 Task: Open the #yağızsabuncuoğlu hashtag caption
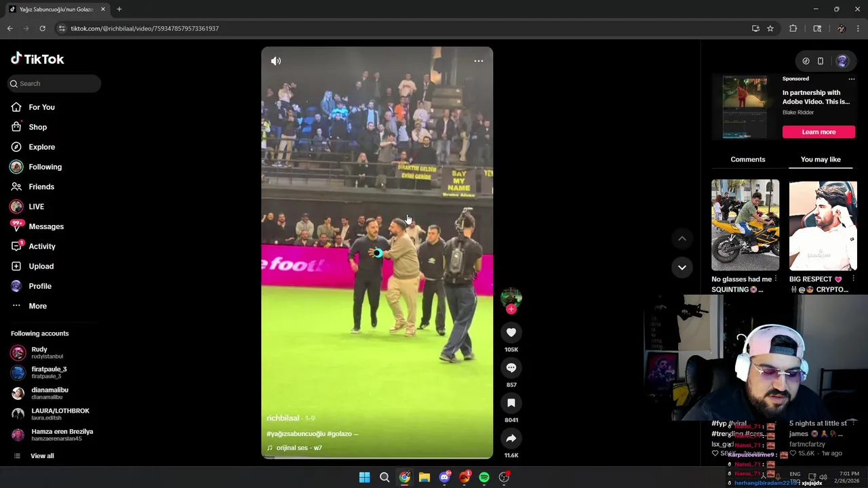296,434
